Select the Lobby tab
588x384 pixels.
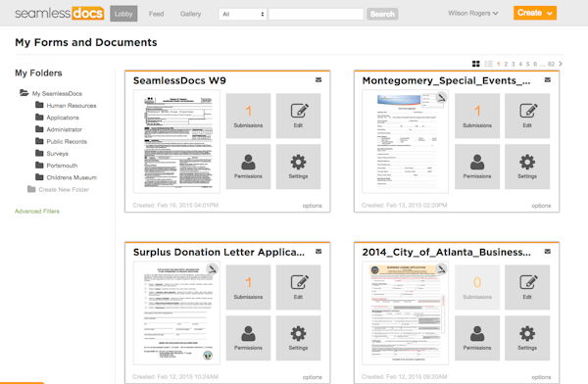tap(123, 14)
